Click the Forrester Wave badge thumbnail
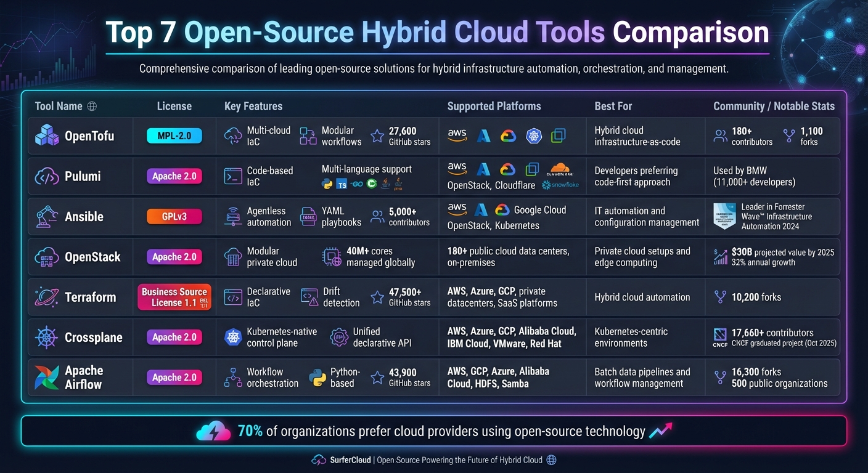Viewport: 868px width, 473px height. 724,216
